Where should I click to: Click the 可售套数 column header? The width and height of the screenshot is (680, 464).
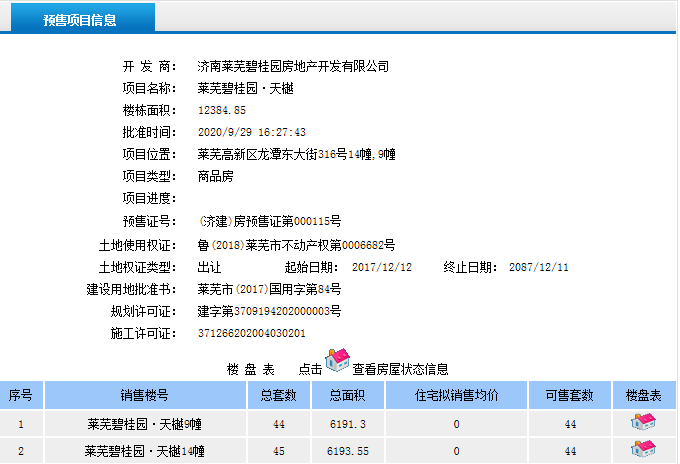pyautogui.click(x=570, y=395)
